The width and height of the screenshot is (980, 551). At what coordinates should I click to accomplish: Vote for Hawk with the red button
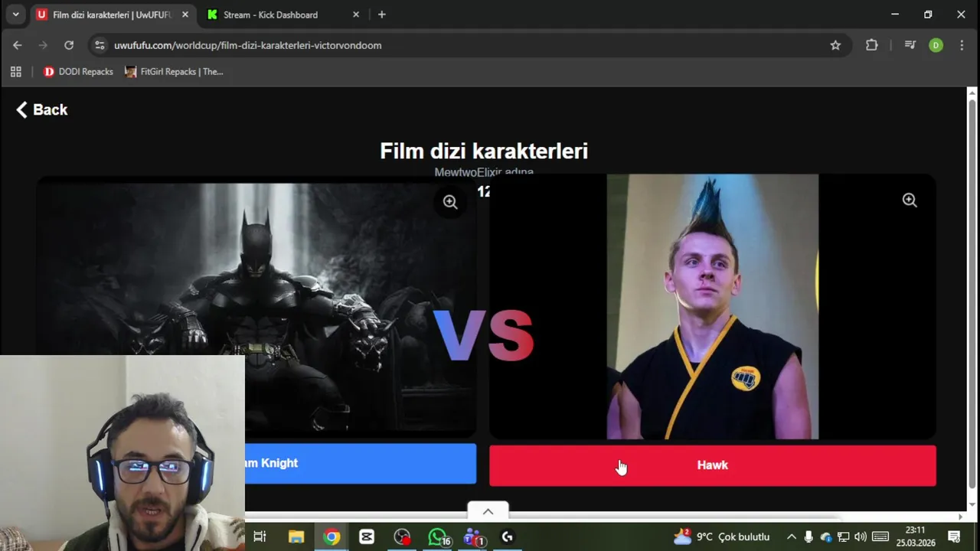[712, 465]
